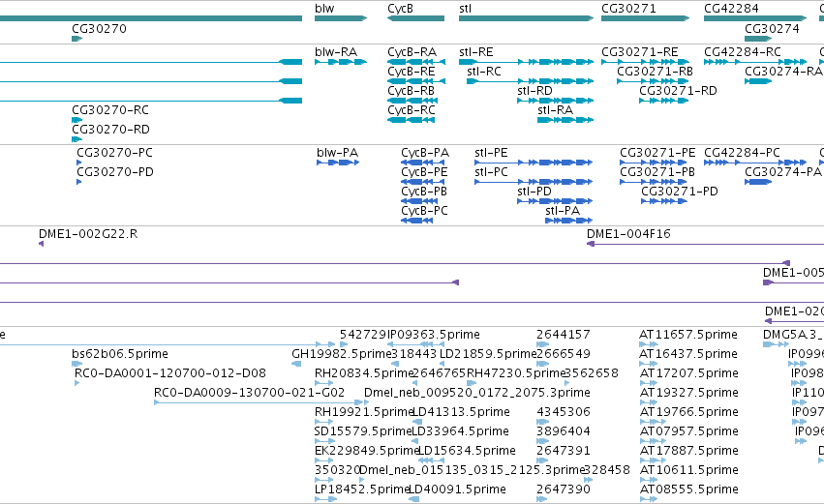The height and width of the screenshot is (504, 824).
Task: Click the CG30271-RB transcript label
Action: (655, 72)
